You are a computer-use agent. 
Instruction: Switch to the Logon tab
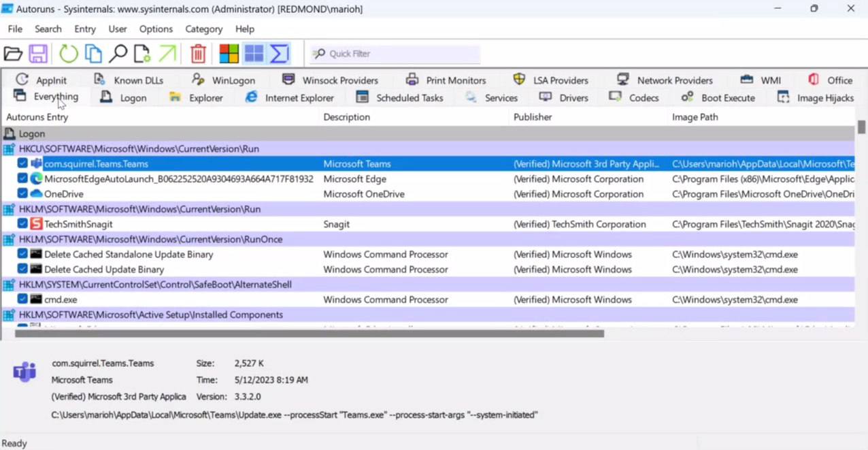point(123,97)
